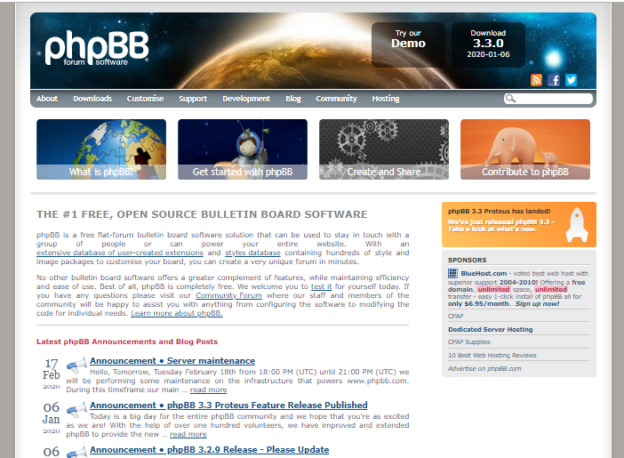Click read more under Server maintenance

coord(209,390)
